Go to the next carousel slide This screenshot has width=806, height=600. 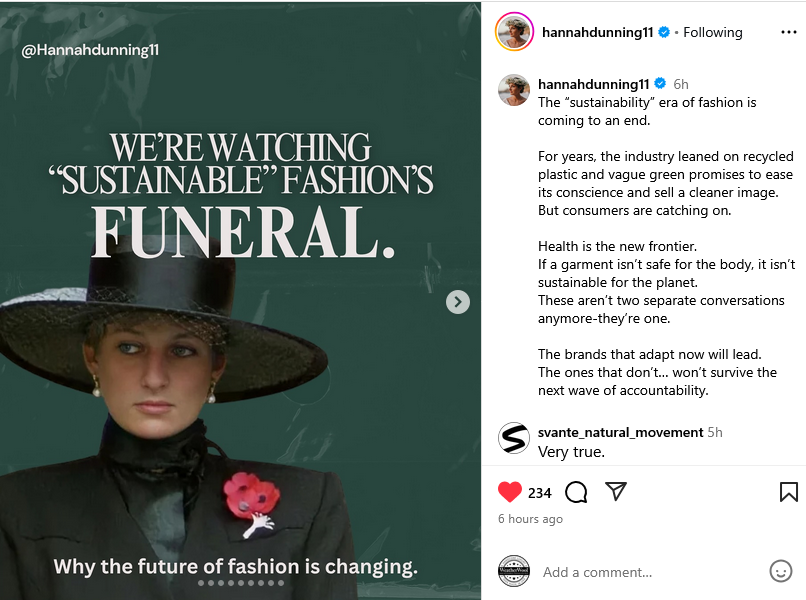pos(457,301)
